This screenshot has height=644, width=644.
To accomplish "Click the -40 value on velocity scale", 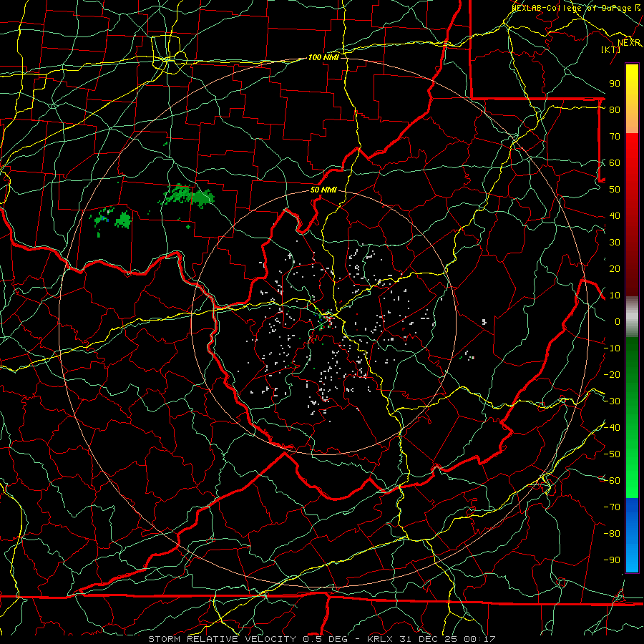I will pyautogui.click(x=612, y=428).
